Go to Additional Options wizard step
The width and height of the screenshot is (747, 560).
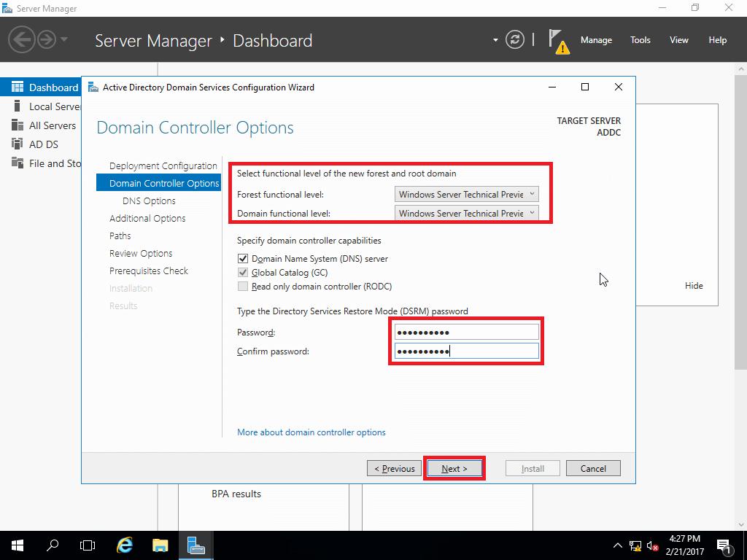147,218
